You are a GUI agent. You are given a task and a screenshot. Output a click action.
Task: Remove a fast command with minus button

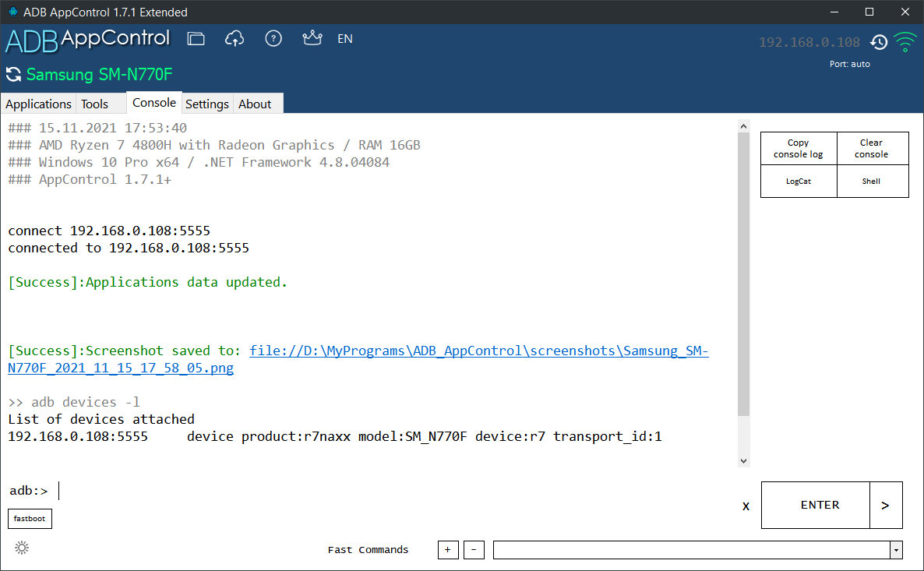(474, 550)
